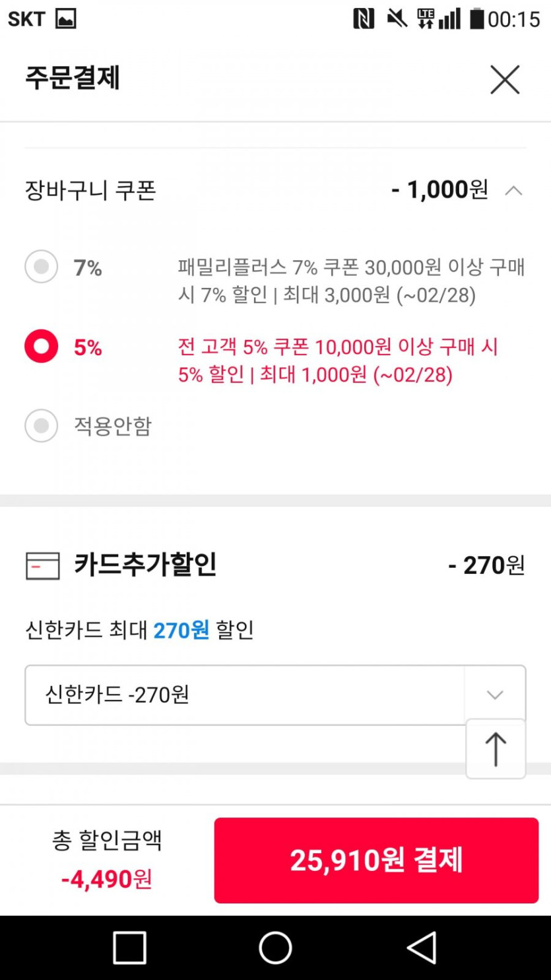
Task: Select the 7% 패밀리플러스 coupon radio button
Action: click(42, 267)
